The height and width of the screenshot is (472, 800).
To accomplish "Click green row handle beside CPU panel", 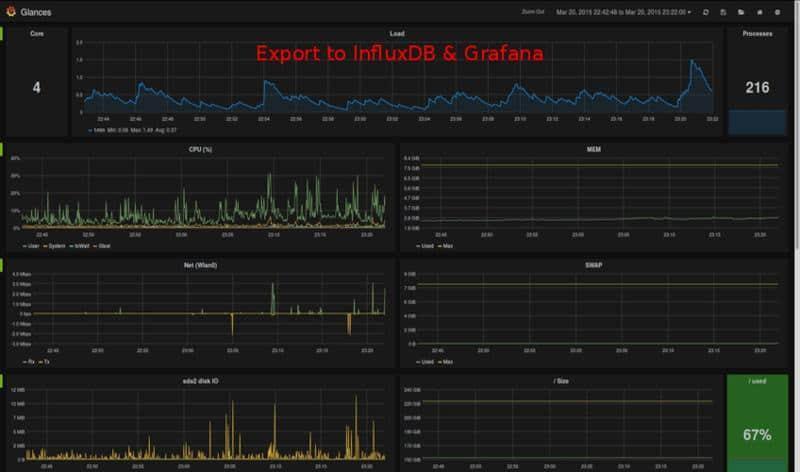I will [x=2, y=149].
